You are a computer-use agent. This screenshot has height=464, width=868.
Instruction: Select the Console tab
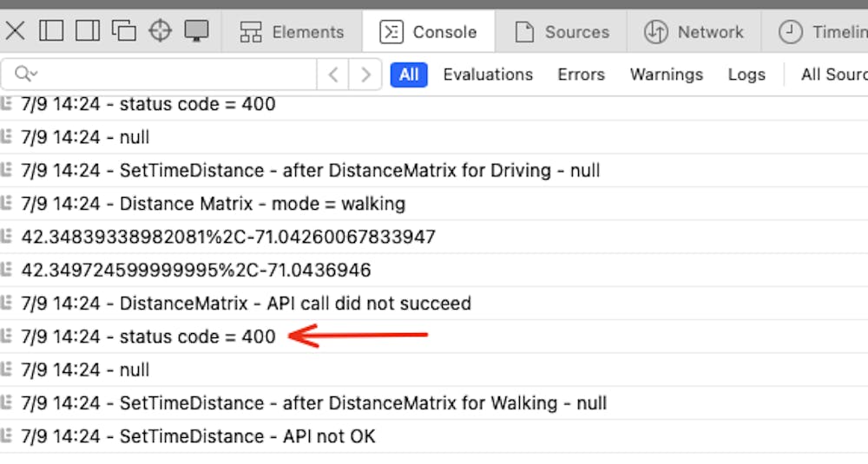pyautogui.click(x=429, y=32)
